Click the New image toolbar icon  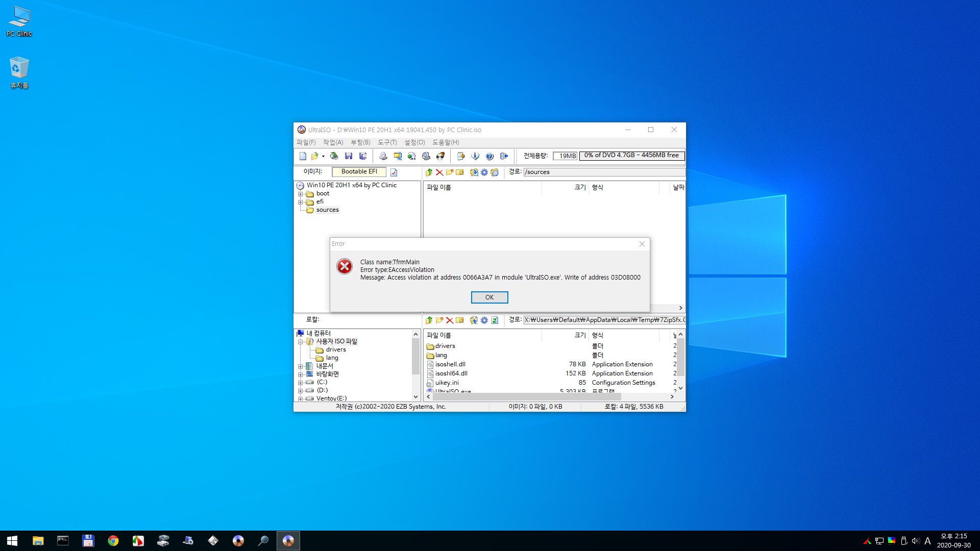pyautogui.click(x=303, y=156)
